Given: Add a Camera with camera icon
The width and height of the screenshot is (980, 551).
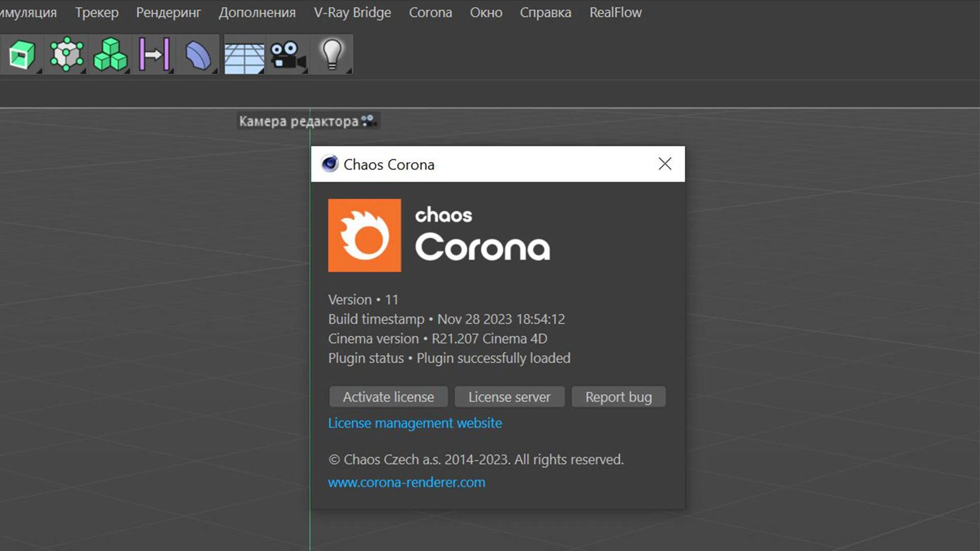Looking at the screenshot, I should click(287, 55).
